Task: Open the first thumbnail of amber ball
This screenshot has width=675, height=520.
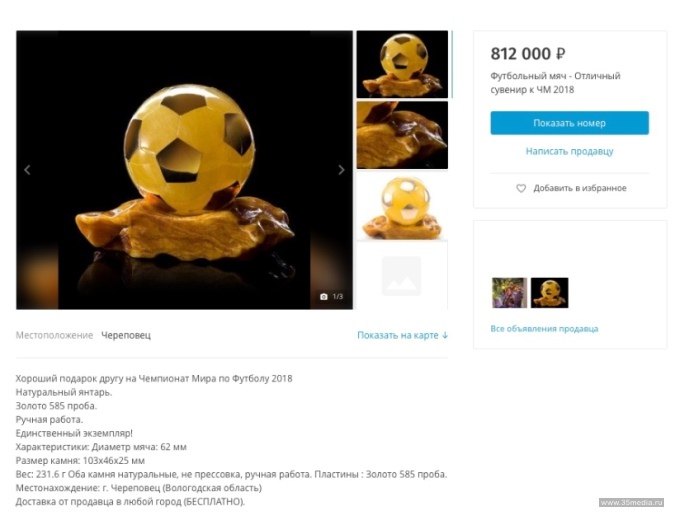Action: click(402, 64)
